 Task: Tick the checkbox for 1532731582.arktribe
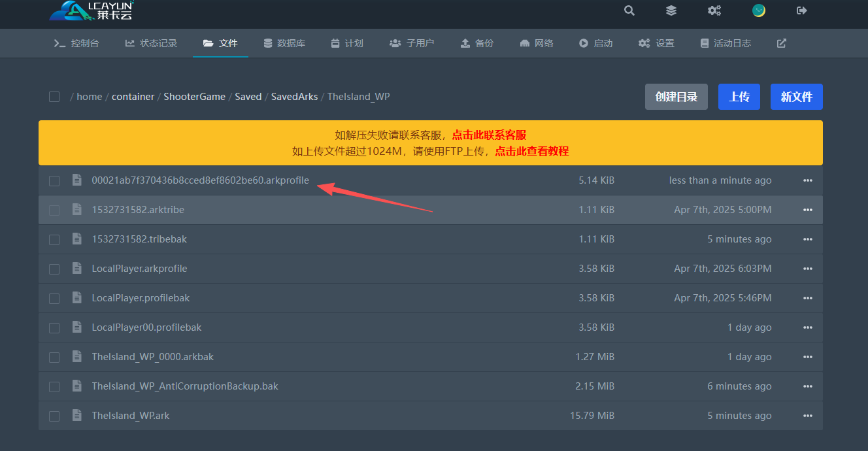pos(54,210)
